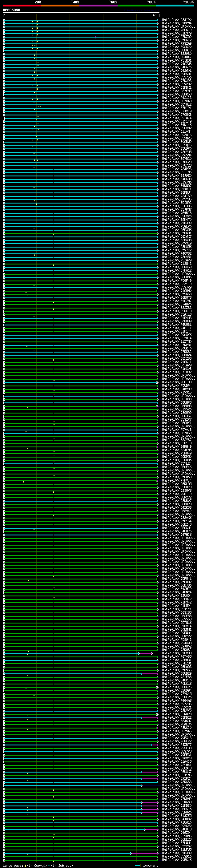Image resolution: width=197 pixels, height=868 pixels.
Task: Open the UniRef100_Q3MBX1 entry
Action: 177,88
